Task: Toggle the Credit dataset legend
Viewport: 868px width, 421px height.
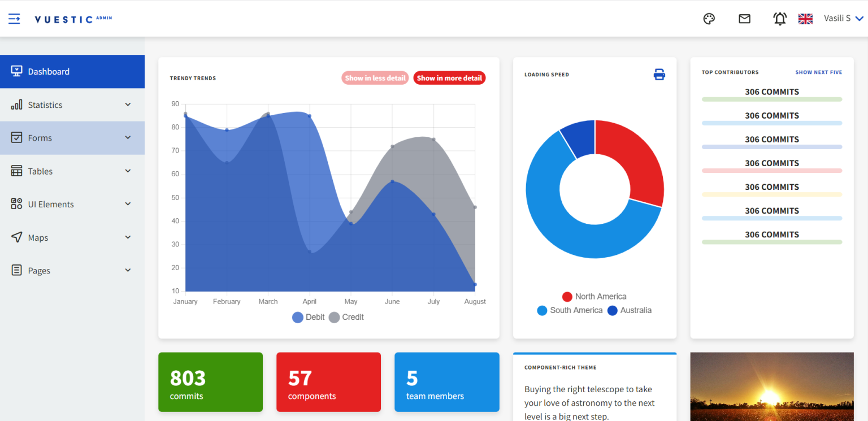Action: pos(346,317)
